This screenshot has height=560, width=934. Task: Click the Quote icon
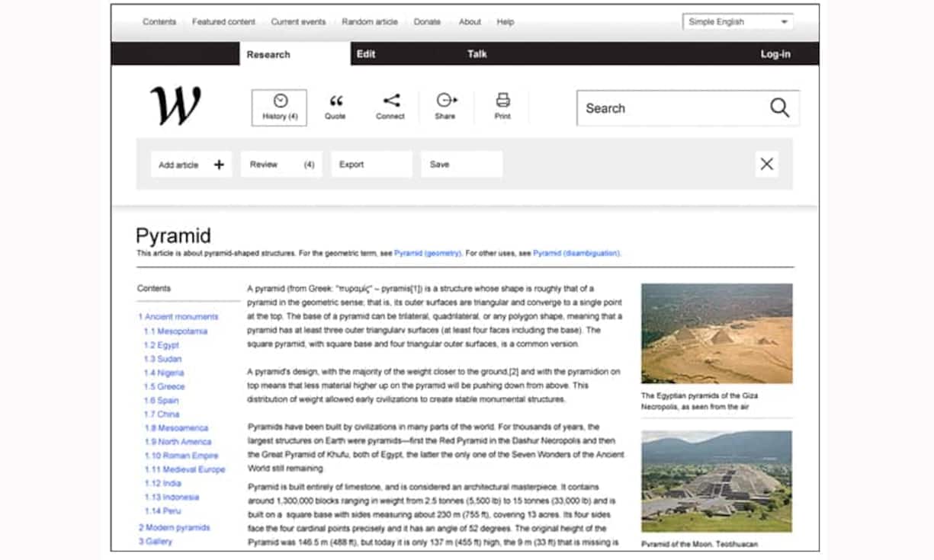[335, 101]
